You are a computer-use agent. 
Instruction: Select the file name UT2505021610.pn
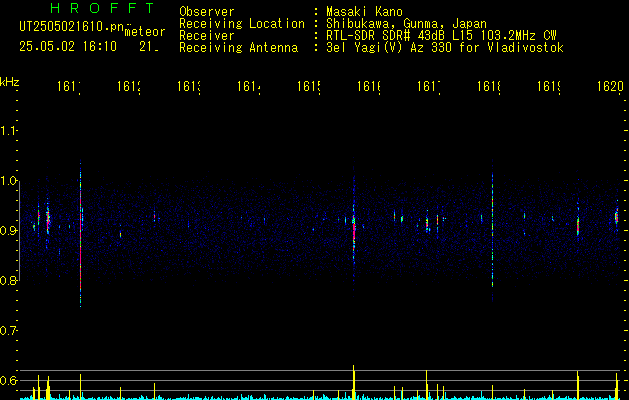coord(72,27)
